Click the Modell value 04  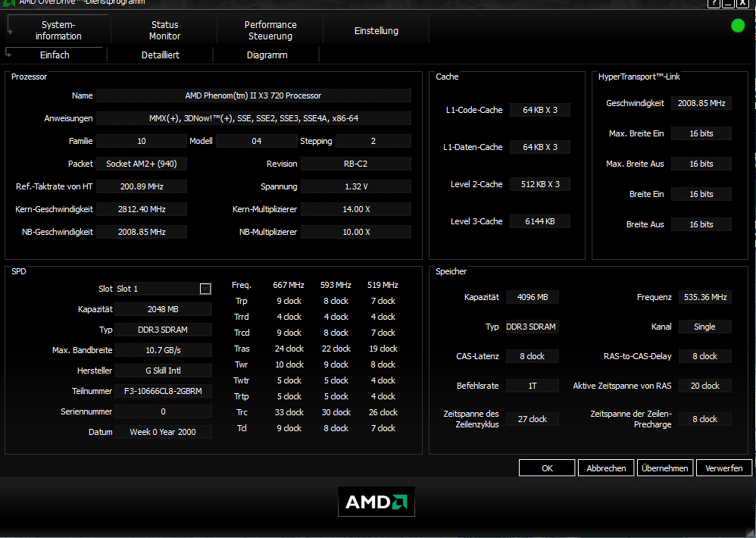pyautogui.click(x=257, y=141)
